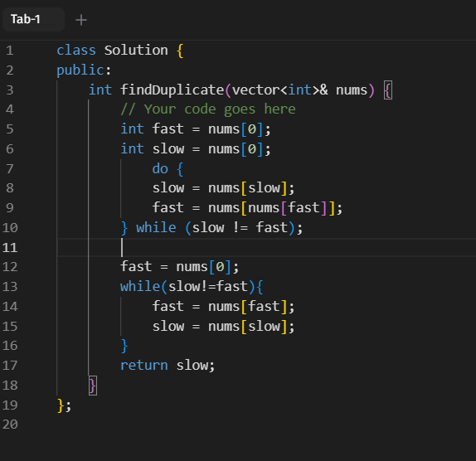
Task: Click the closing brace on line 16
Action: pyautogui.click(x=124, y=346)
